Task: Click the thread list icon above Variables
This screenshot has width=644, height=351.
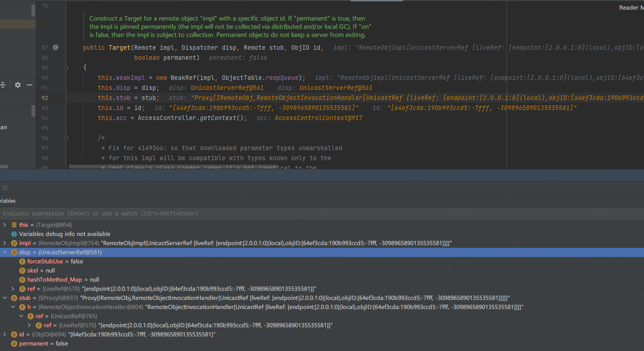Action: 5,188
